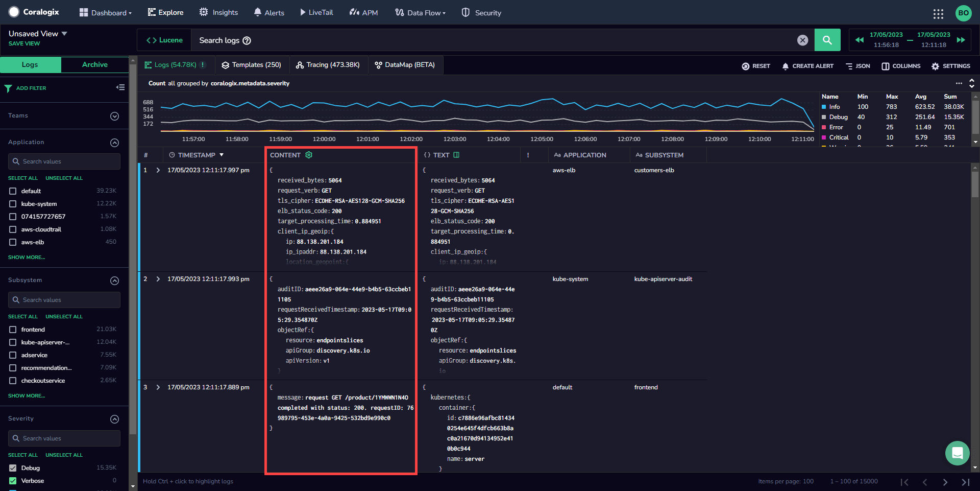Click RESET in the toolbar
This screenshot has height=491, width=980.
(756, 66)
